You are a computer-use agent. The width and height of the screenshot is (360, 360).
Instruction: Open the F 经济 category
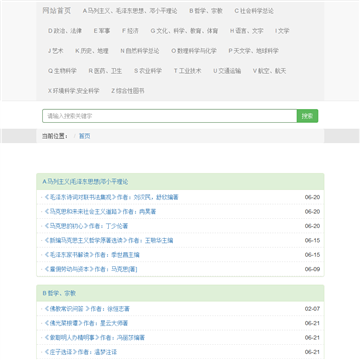click(130, 31)
